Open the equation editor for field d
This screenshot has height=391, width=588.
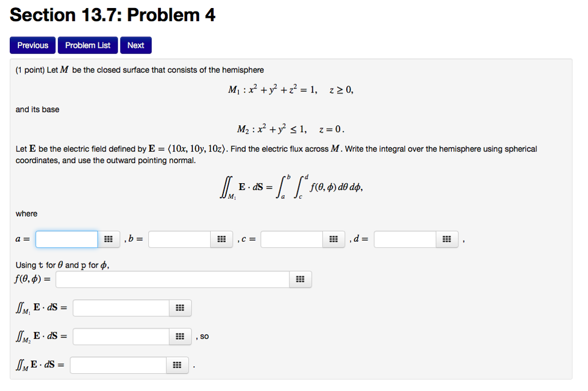pos(446,239)
